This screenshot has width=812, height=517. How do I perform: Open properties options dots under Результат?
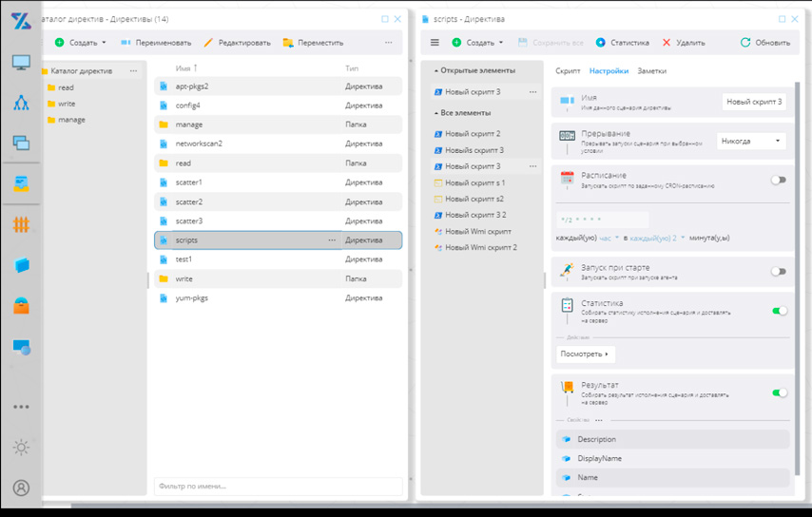coord(599,420)
